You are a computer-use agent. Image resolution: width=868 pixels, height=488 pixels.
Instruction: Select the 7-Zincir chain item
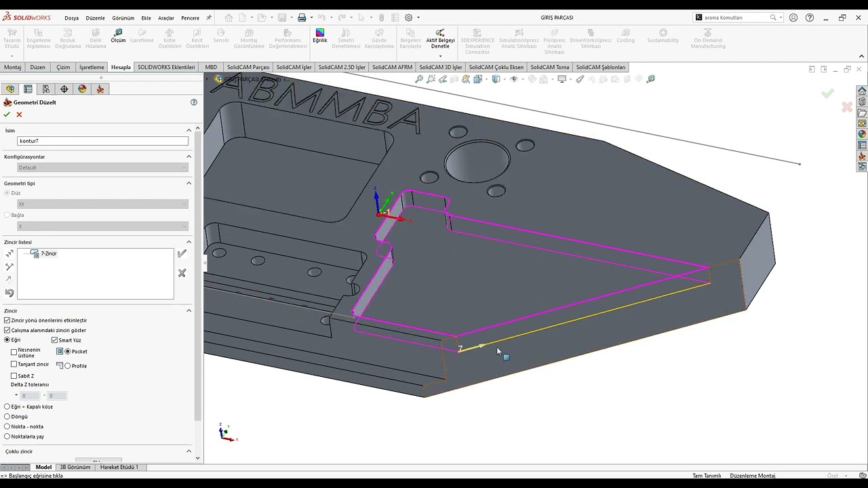[49, 253]
